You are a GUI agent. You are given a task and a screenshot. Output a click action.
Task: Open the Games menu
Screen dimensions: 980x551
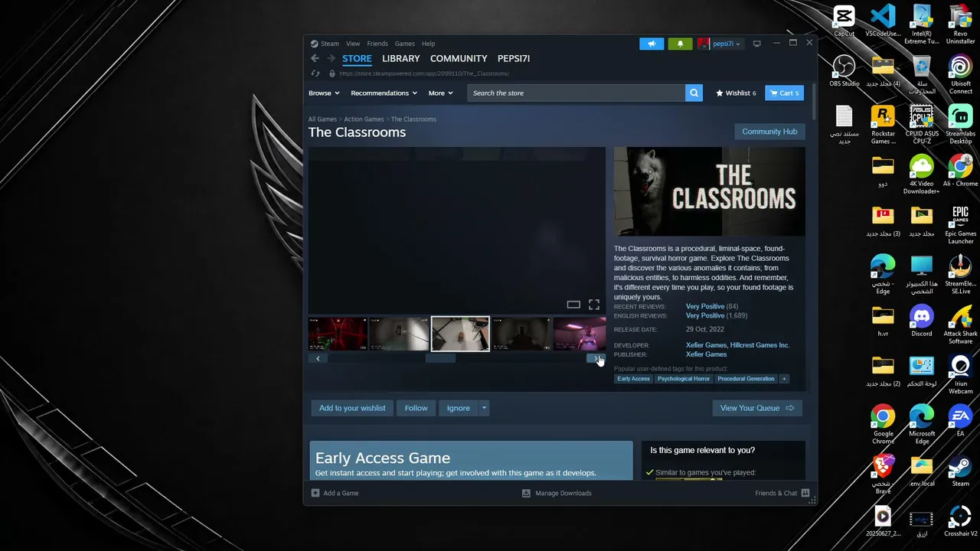pos(405,44)
